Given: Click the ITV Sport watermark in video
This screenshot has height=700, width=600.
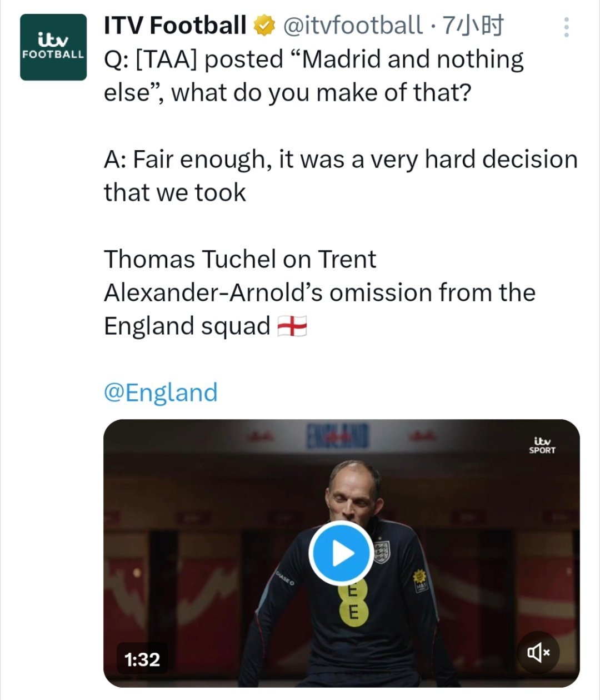Looking at the screenshot, I should tap(542, 445).
